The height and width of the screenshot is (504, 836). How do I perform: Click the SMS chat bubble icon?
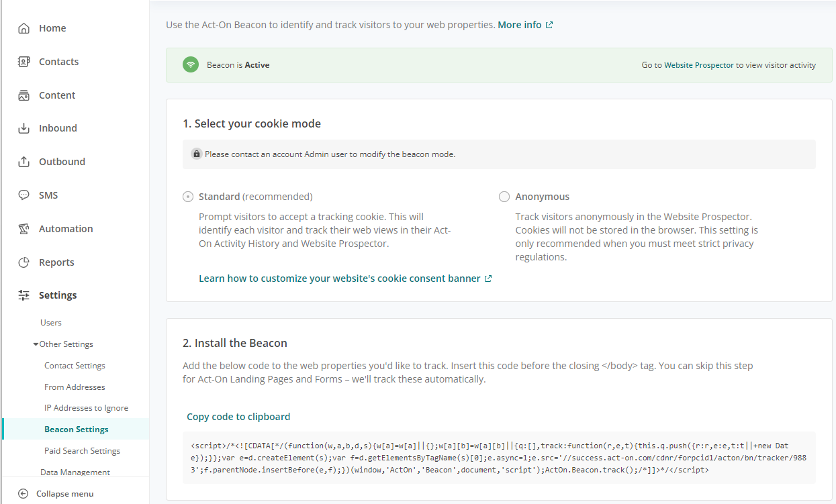[x=24, y=195]
